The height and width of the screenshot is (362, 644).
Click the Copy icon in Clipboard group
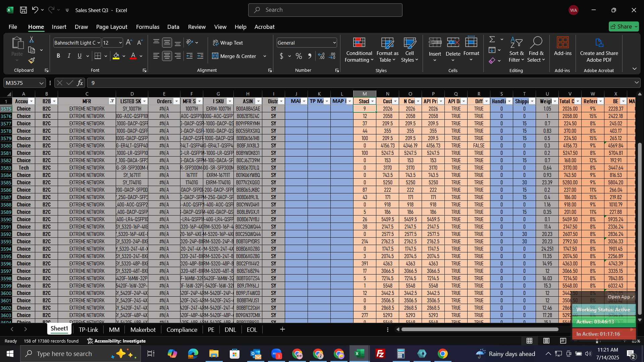32,50
